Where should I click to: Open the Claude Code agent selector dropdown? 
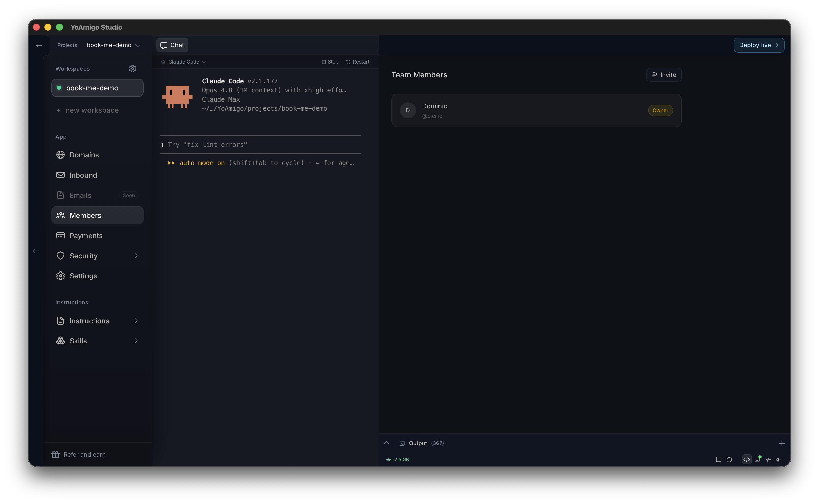pos(184,62)
